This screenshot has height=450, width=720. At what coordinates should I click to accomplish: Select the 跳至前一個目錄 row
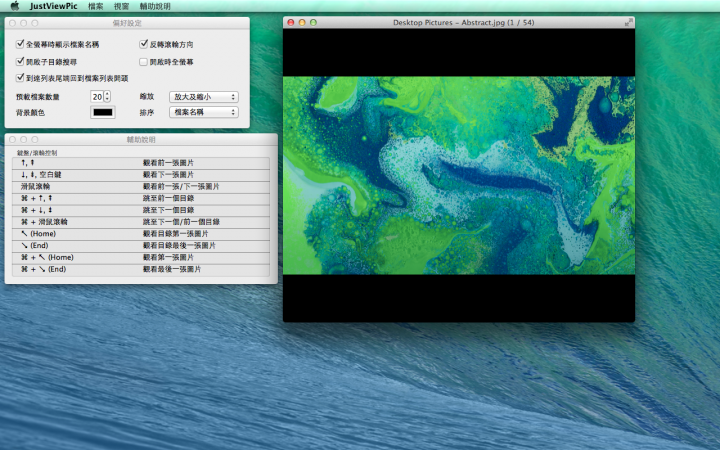click(x=141, y=198)
